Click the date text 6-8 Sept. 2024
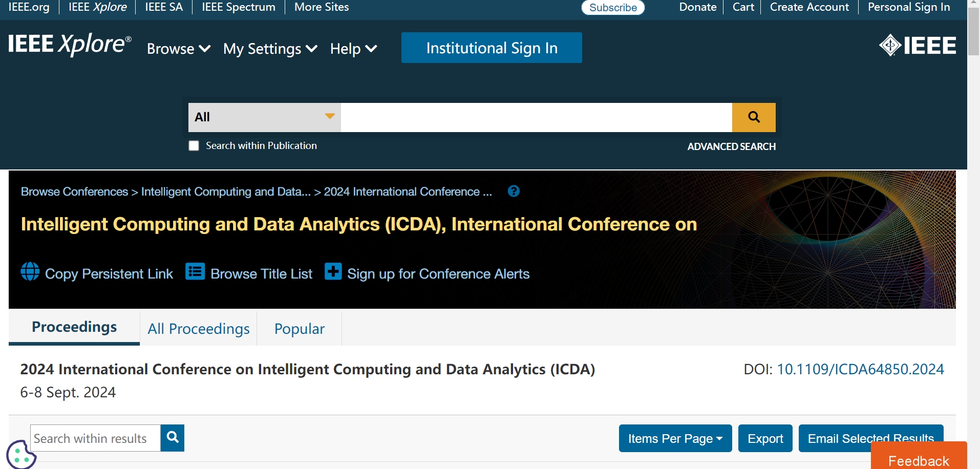The image size is (980, 469). click(68, 392)
